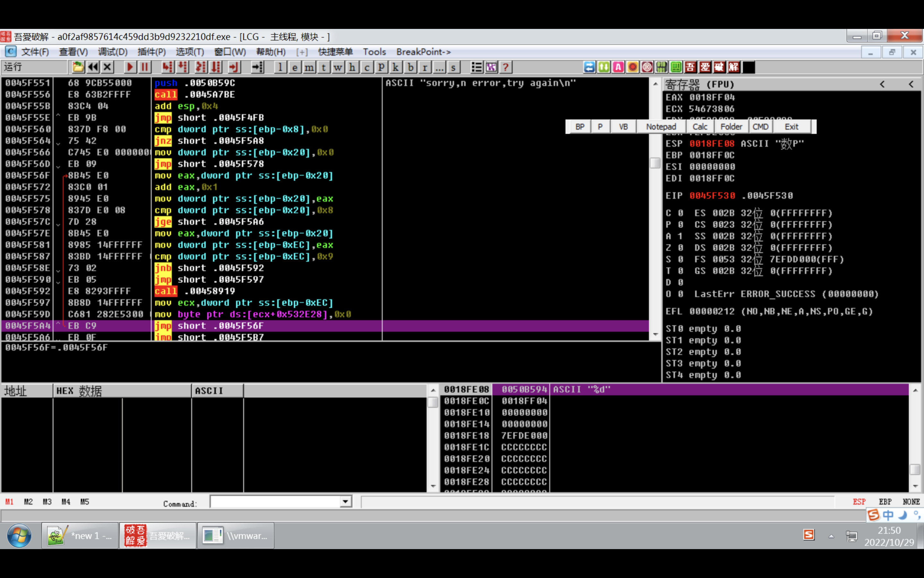Click the binary 010101 plugin icon
The image size is (924, 578).
662,67
